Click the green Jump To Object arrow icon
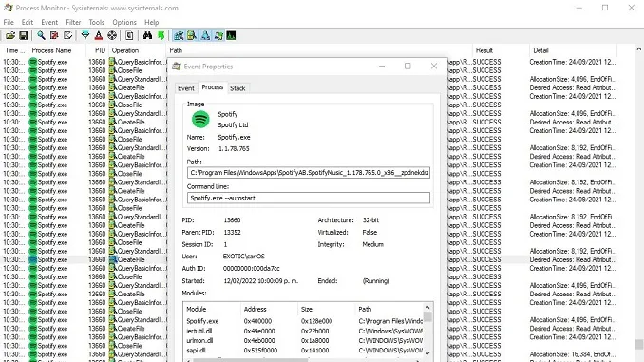Viewport: 644px width, 362px height. 161,36
